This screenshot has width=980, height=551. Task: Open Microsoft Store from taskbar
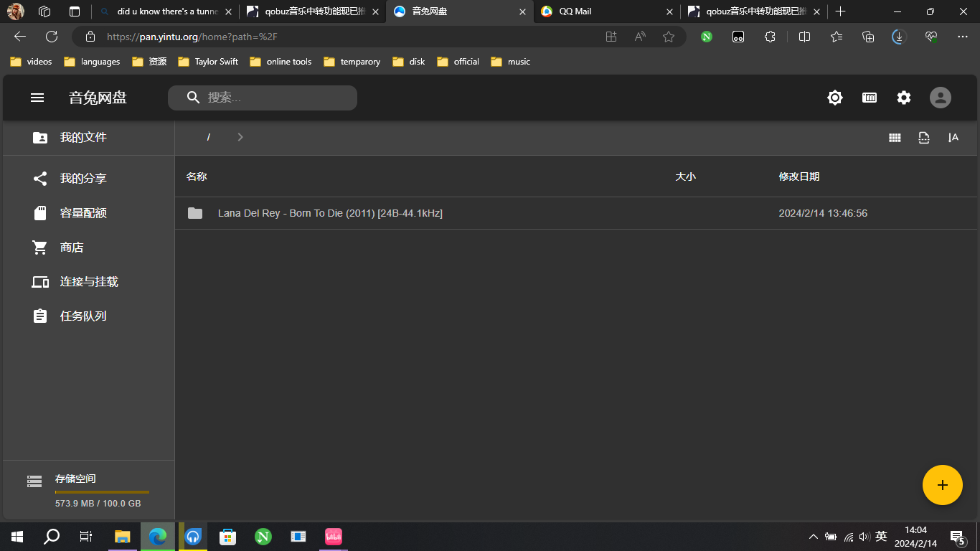click(228, 536)
